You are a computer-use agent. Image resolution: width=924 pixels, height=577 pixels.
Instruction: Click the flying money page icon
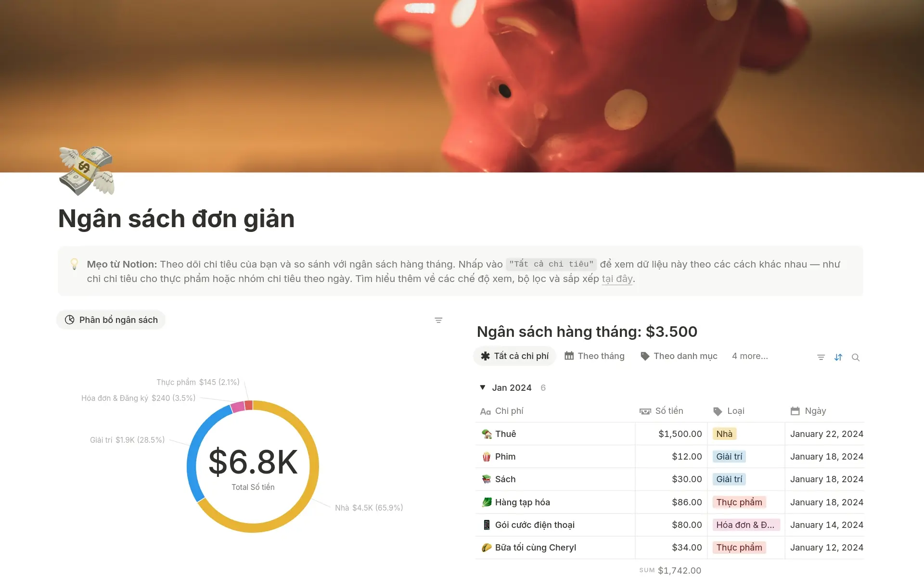pos(87,171)
